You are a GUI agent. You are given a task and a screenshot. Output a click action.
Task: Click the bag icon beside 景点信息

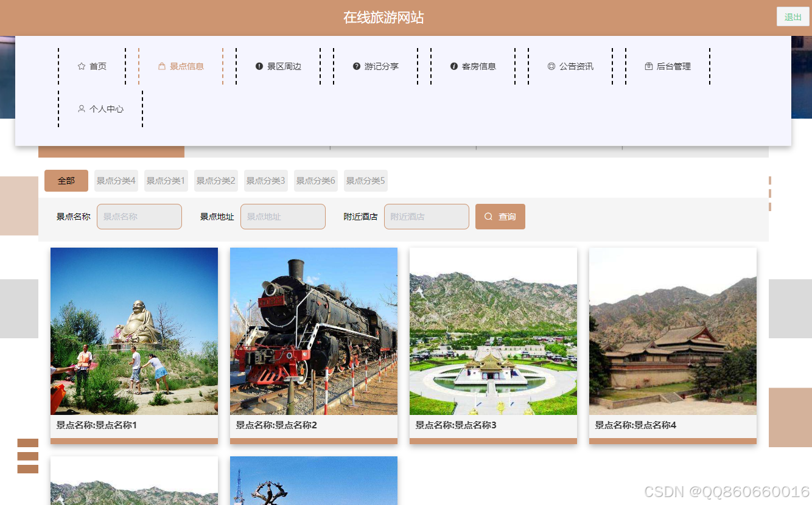tap(162, 66)
